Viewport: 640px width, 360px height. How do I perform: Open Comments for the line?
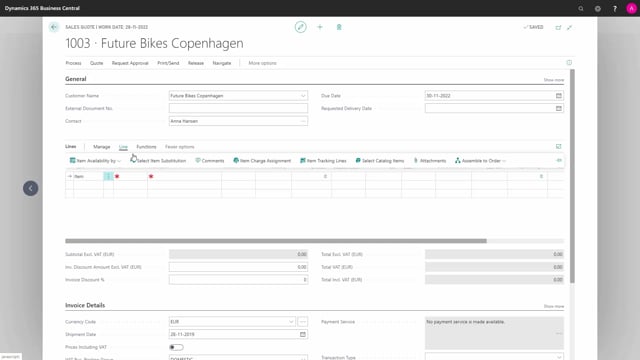210,161
